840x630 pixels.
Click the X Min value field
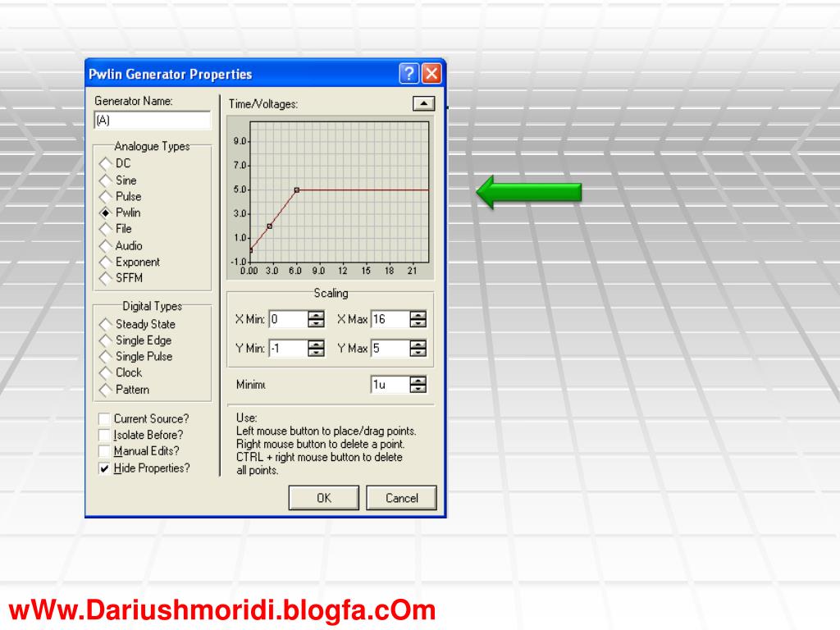coord(288,319)
